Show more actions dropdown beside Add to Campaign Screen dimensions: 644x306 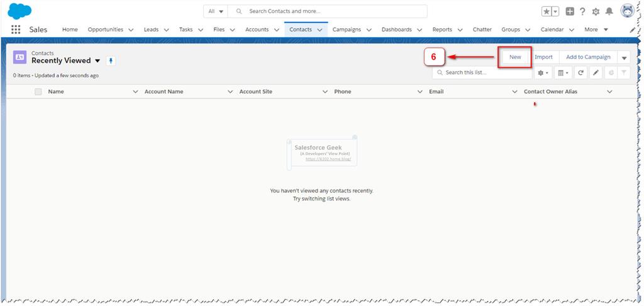624,58
